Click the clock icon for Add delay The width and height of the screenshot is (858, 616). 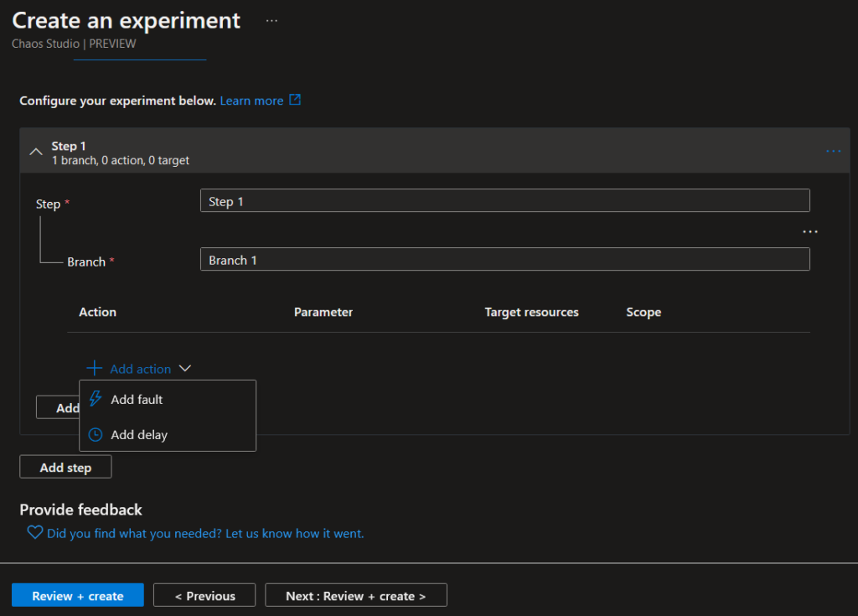(x=96, y=435)
